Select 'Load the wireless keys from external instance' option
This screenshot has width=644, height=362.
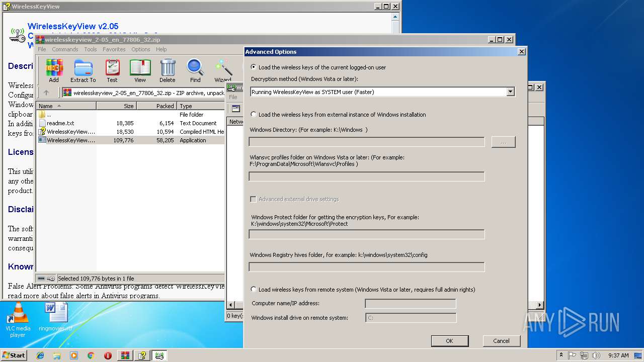coord(253,114)
